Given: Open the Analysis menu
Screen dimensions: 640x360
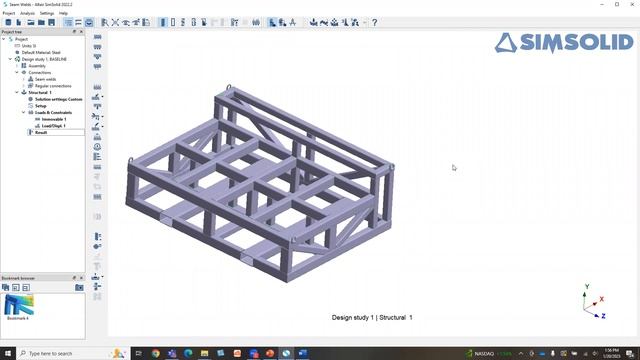Looking at the screenshot, I should pos(27,13).
